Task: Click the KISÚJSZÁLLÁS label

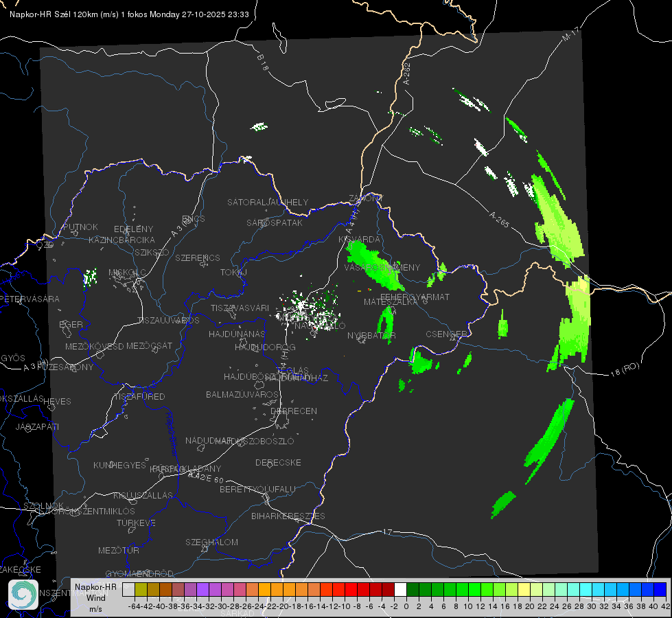Action: [143, 495]
